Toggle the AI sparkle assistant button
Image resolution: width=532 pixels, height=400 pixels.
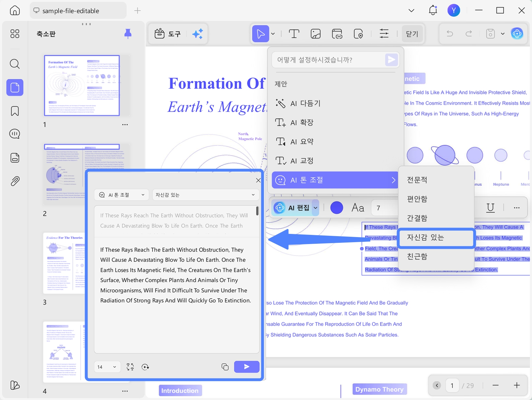click(x=198, y=34)
